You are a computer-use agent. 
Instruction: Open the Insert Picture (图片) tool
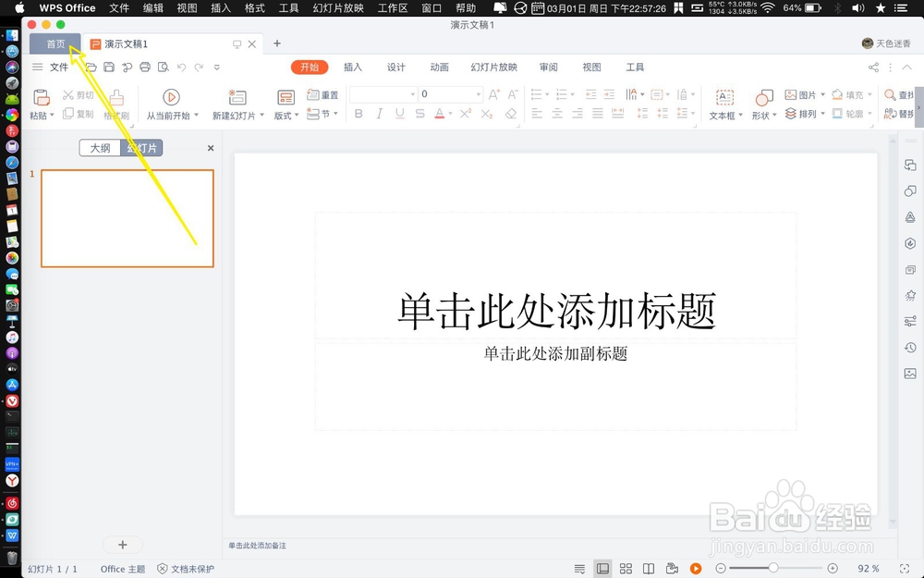tap(803, 94)
